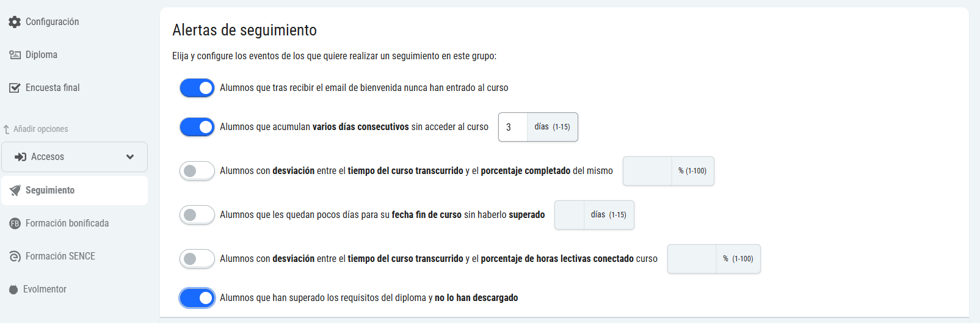Click the Encuesta final checkmark icon
This screenshot has width=980, height=323.
[15, 88]
